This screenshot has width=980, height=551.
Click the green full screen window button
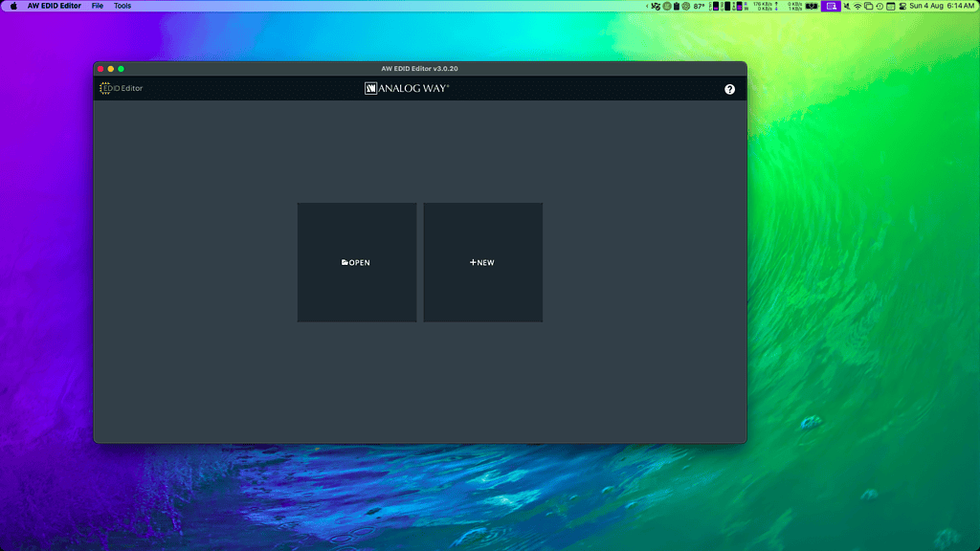click(x=122, y=69)
